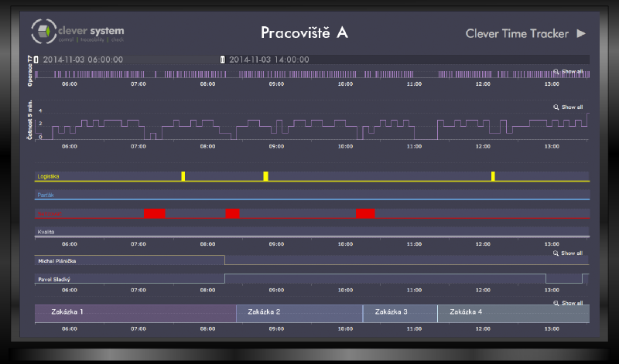Select the red Seřizovač block after 10:00
Screen dimensions: 619x364
point(365,213)
